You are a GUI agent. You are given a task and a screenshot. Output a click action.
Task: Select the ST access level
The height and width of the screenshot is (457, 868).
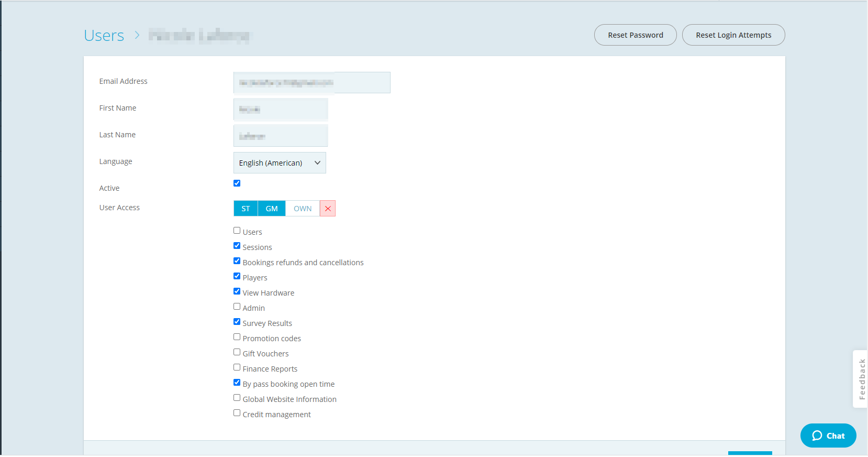246,209
